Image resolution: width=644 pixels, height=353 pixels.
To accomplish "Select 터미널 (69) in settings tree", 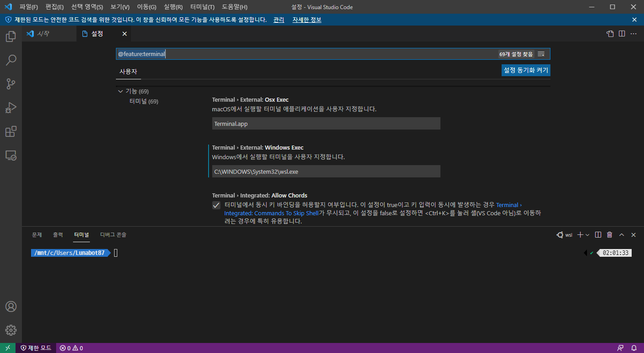I will [x=144, y=101].
